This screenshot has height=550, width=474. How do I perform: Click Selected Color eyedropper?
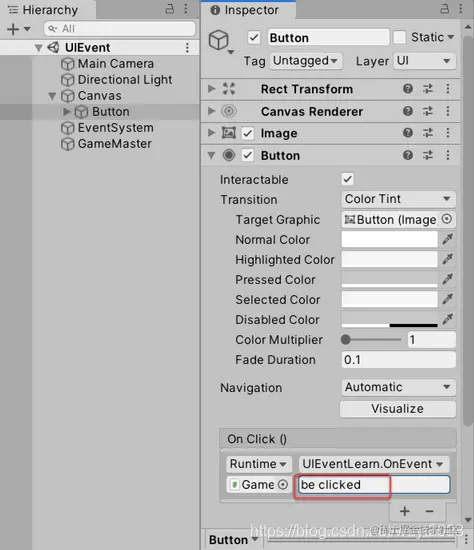(447, 299)
